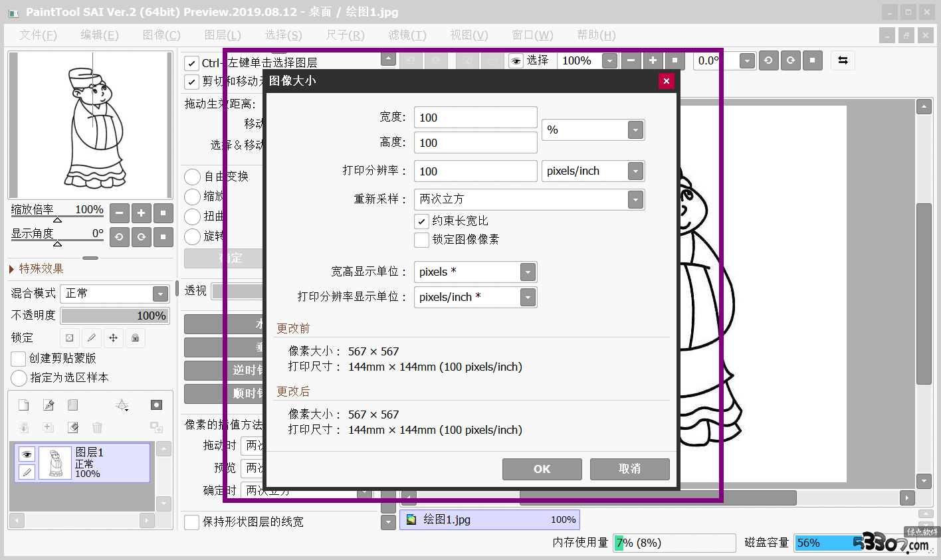Zoom in using navigator plus button
This screenshot has height=560, width=941.
(x=142, y=213)
